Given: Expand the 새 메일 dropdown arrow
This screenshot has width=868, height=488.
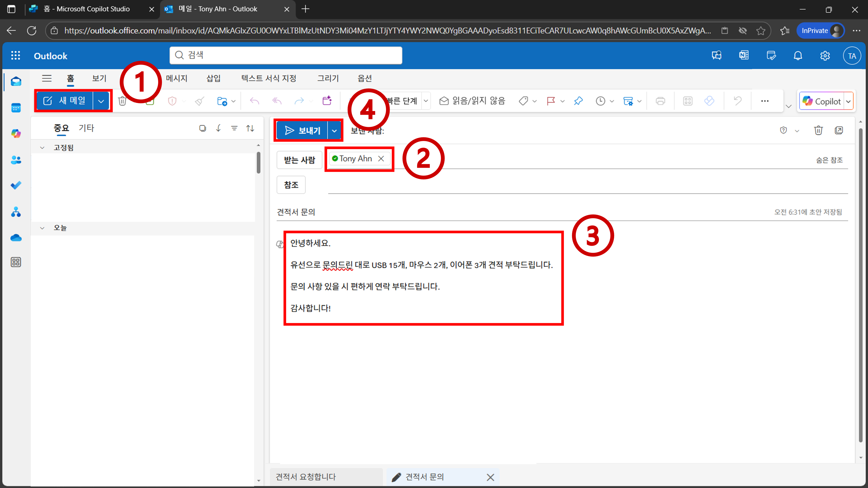Looking at the screenshot, I should [x=101, y=101].
